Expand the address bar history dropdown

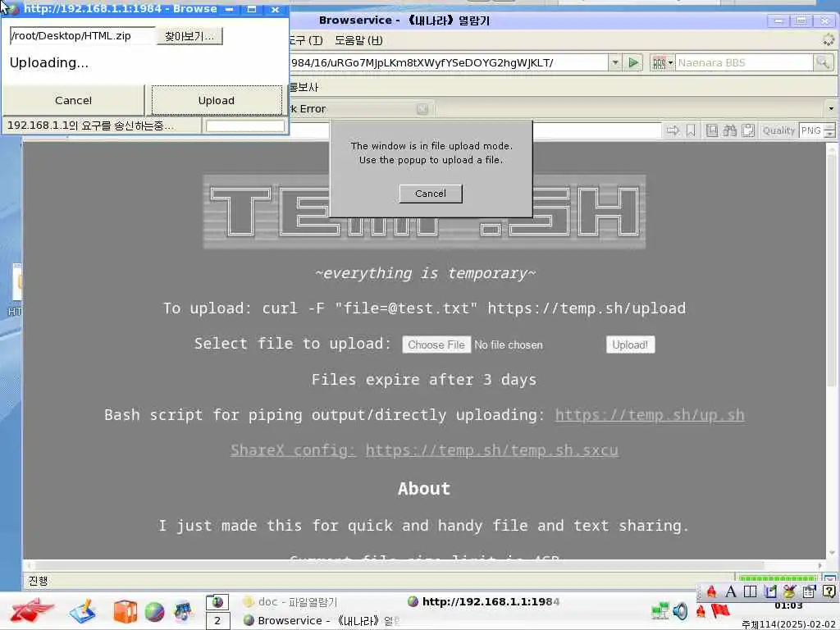(615, 62)
